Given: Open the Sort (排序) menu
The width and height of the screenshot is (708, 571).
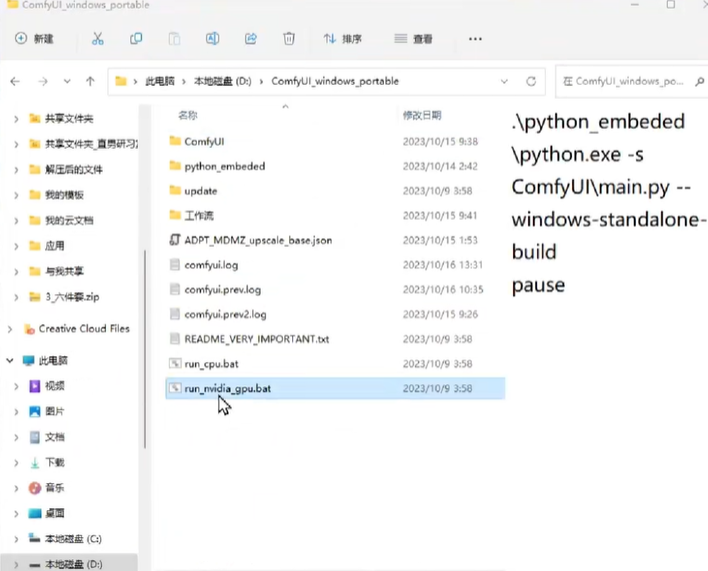Looking at the screenshot, I should click(x=343, y=39).
